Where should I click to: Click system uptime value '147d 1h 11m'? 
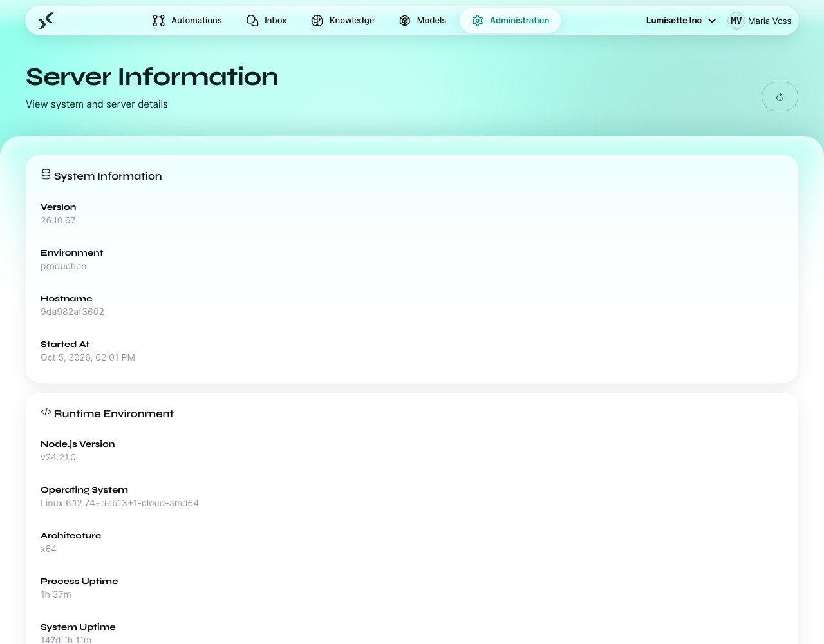coord(66,639)
